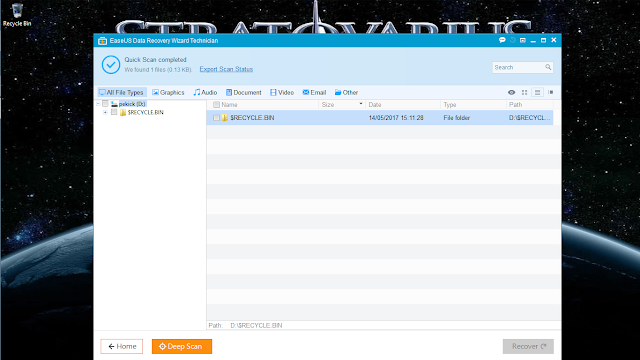Collapse the pekick (D:) tree node
Screen dimensions: 640x360
[x=98, y=104]
